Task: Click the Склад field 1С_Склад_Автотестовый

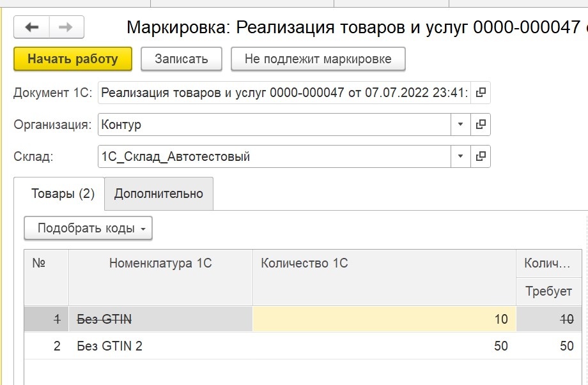Action: point(274,156)
